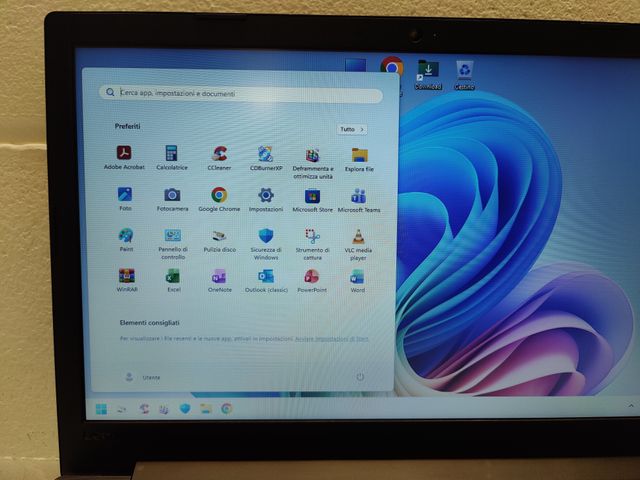Launch the Calcolatrice app
The image size is (640, 480).
coord(171,157)
